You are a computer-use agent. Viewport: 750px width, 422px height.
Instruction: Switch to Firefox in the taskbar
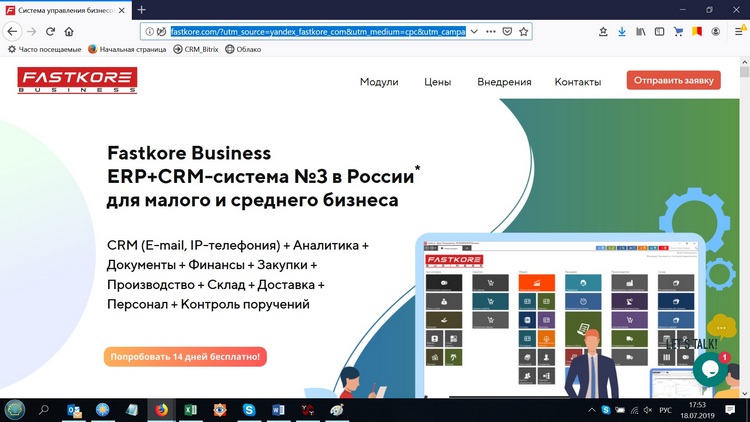pyautogui.click(x=161, y=410)
